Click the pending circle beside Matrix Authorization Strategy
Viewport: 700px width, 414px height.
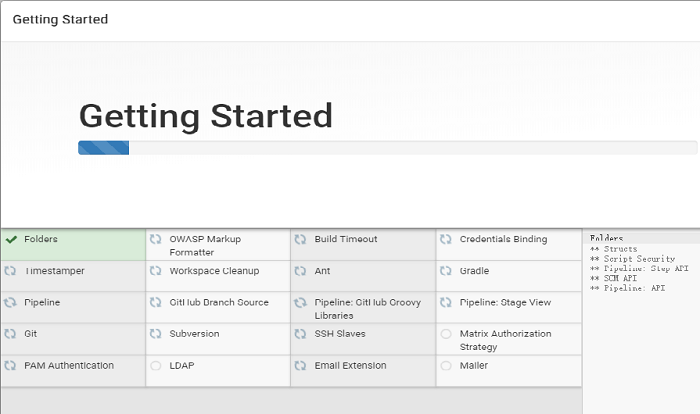tap(445, 334)
